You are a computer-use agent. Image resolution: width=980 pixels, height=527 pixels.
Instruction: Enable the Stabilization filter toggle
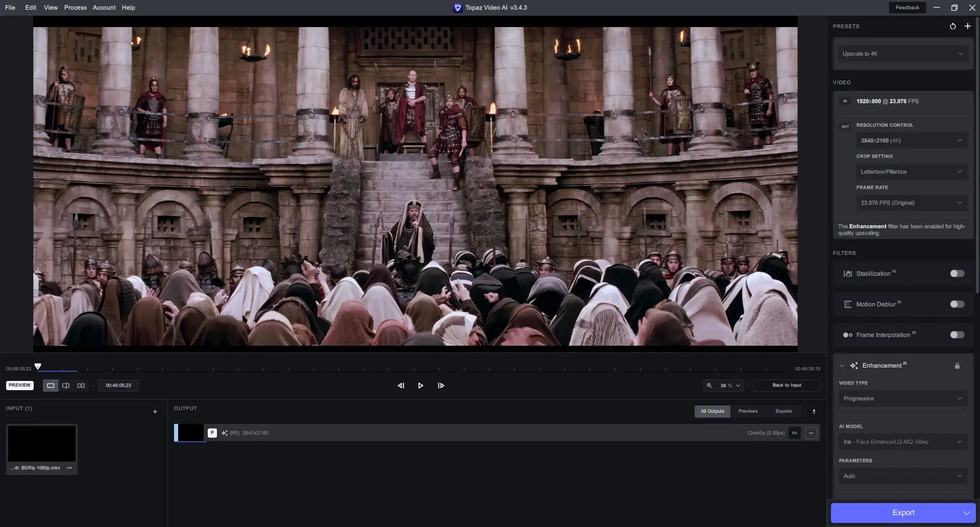pyautogui.click(x=957, y=274)
